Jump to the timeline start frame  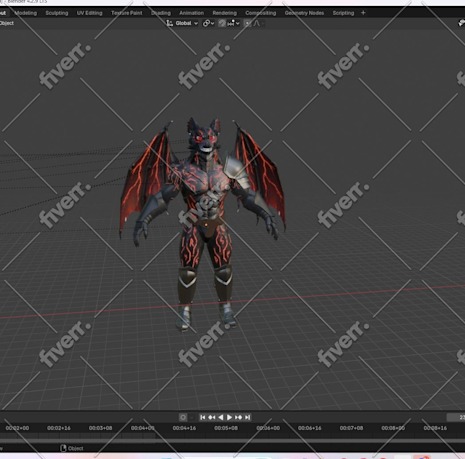[203, 417]
